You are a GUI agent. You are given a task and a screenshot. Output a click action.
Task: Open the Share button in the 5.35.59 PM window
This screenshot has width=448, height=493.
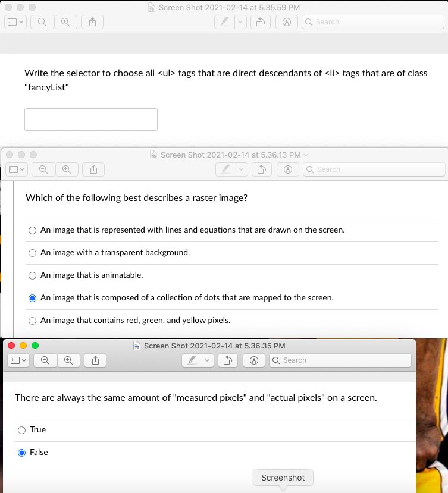coord(92,22)
